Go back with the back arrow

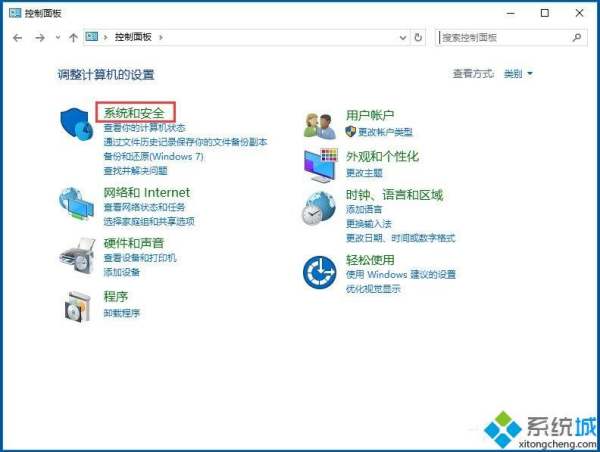(x=18, y=38)
